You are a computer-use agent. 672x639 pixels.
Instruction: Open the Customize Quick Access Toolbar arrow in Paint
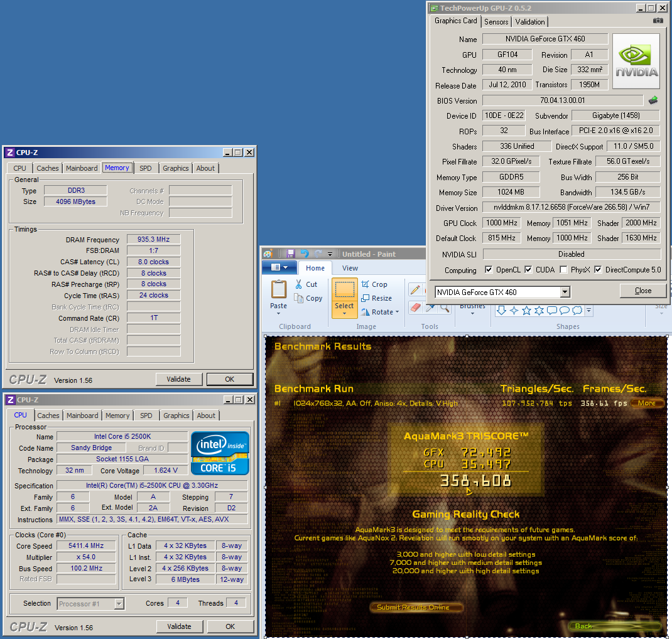[x=330, y=254]
